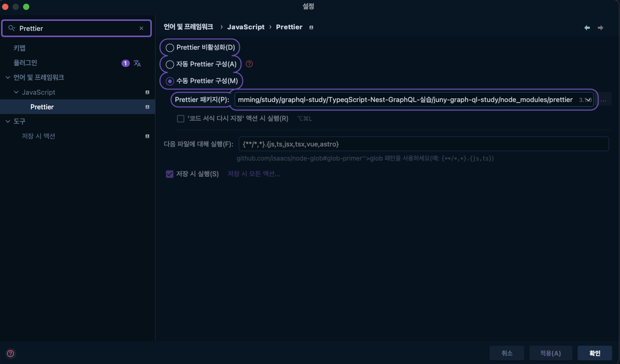Click JavaScript in the breadcrumb
Viewport: 620px width, 364px height.
246,27
